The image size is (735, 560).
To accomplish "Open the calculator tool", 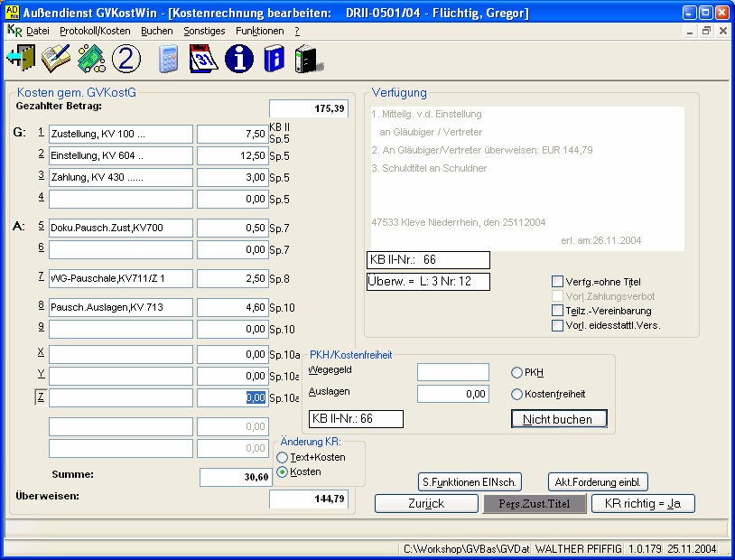I will click(x=169, y=59).
